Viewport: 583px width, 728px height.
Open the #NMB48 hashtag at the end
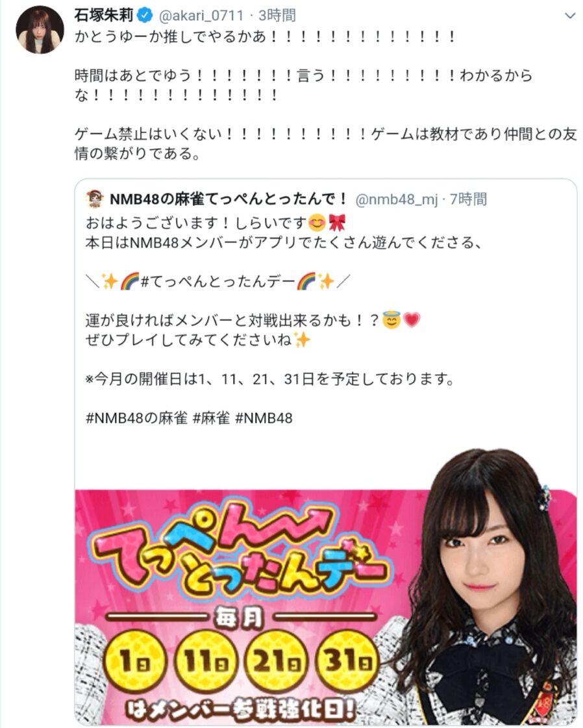pyautogui.click(x=264, y=418)
